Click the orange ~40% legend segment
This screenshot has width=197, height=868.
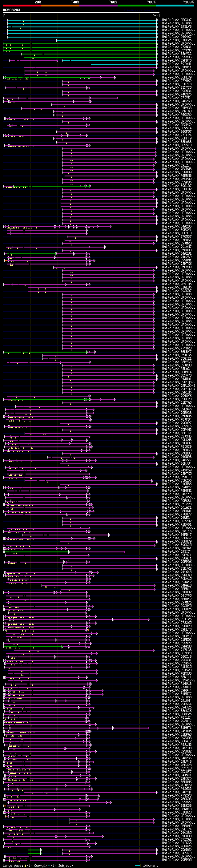tap(60, 6)
